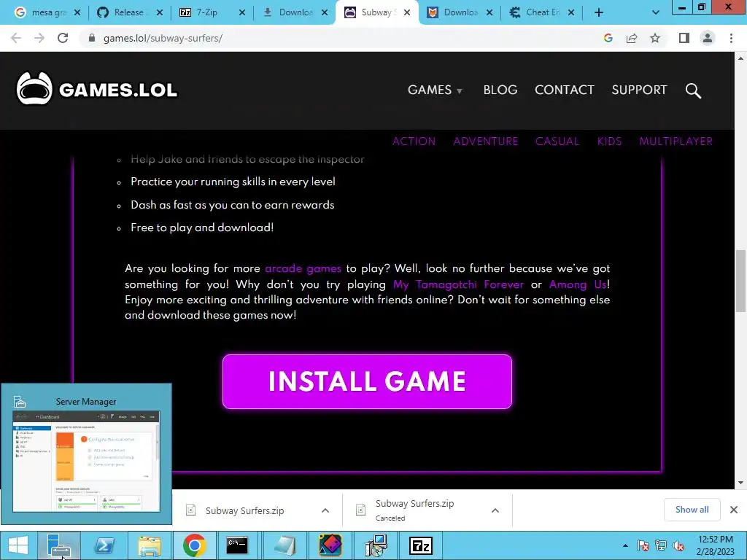Follow the My Tamagotchi Forever link
The width and height of the screenshot is (747, 560).
pyautogui.click(x=458, y=285)
